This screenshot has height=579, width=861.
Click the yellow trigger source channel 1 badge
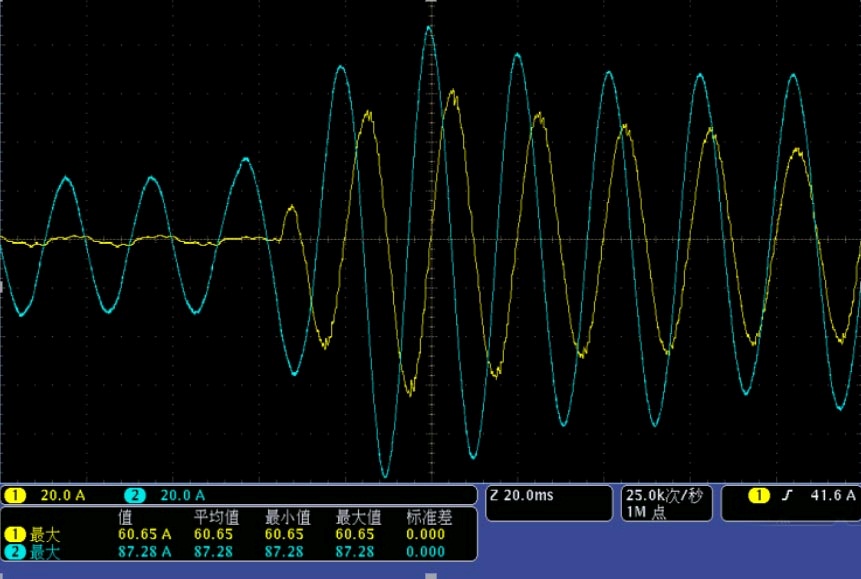(x=759, y=495)
